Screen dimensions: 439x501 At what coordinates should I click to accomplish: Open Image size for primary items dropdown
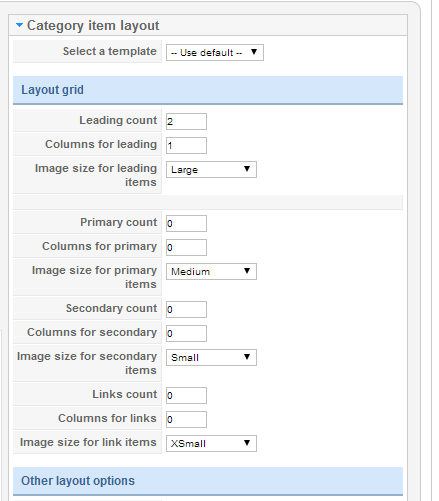211,272
